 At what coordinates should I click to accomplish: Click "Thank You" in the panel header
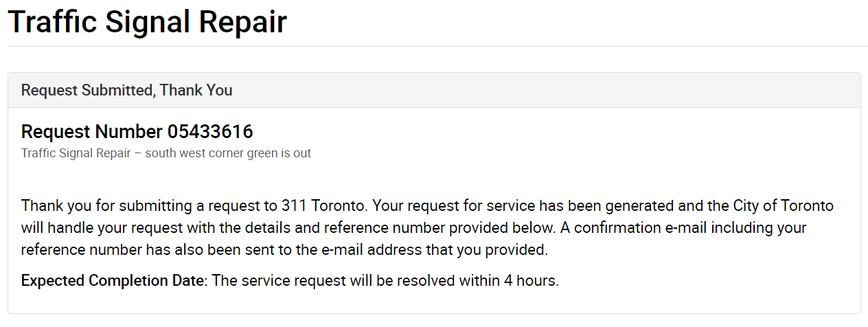196,90
